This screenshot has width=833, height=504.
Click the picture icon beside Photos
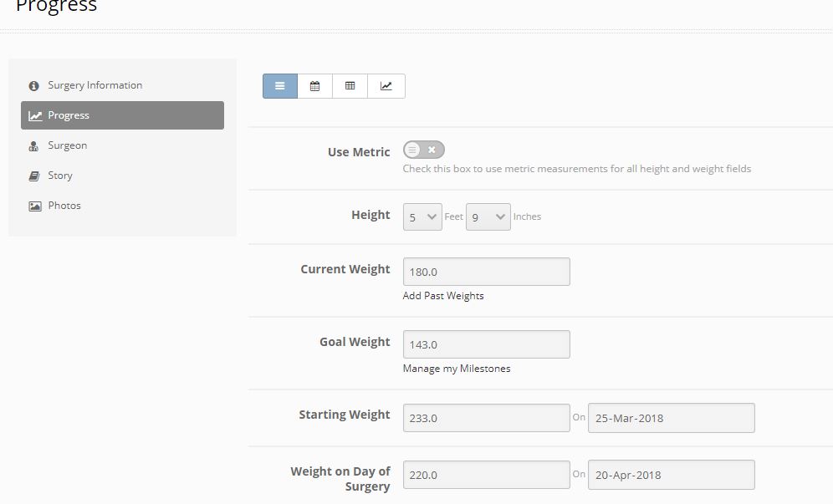tap(35, 206)
